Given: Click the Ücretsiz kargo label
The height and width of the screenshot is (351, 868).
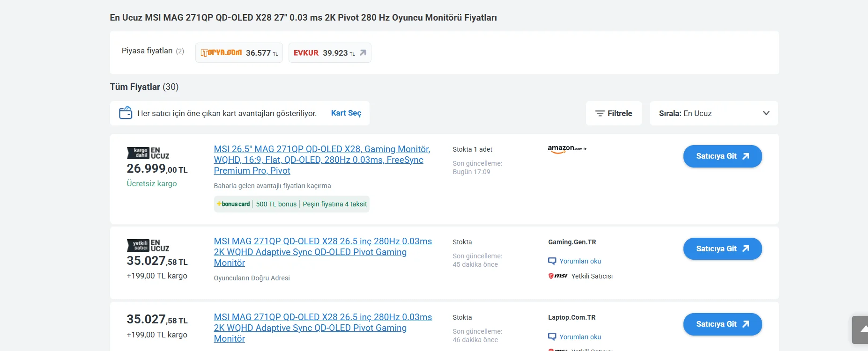Looking at the screenshot, I should tap(152, 183).
